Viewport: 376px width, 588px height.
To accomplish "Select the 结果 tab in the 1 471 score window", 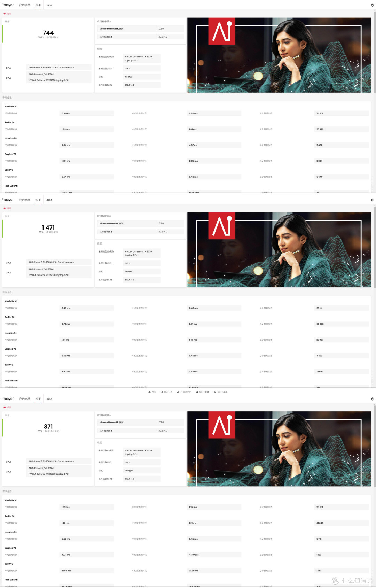I will coord(38,200).
